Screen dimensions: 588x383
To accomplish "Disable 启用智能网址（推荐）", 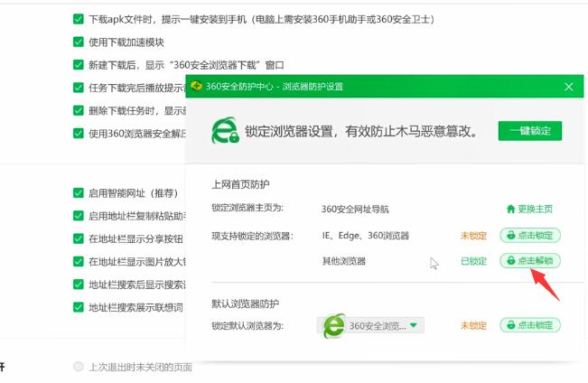I will (x=78, y=192).
